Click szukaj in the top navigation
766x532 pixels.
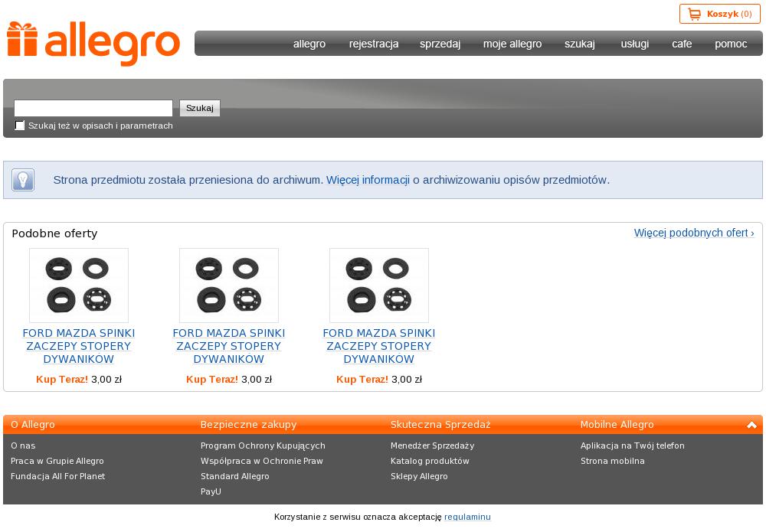pos(580,44)
